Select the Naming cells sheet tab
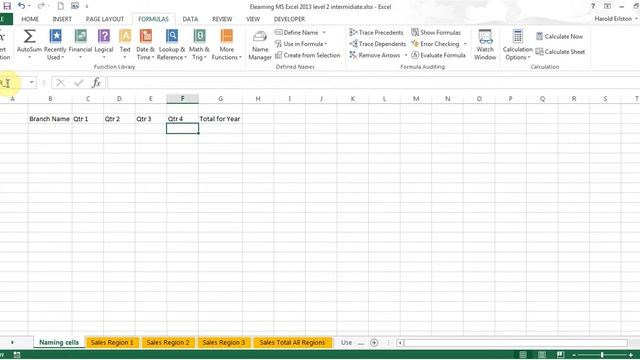This screenshot has height=360, width=640. pos(59,342)
